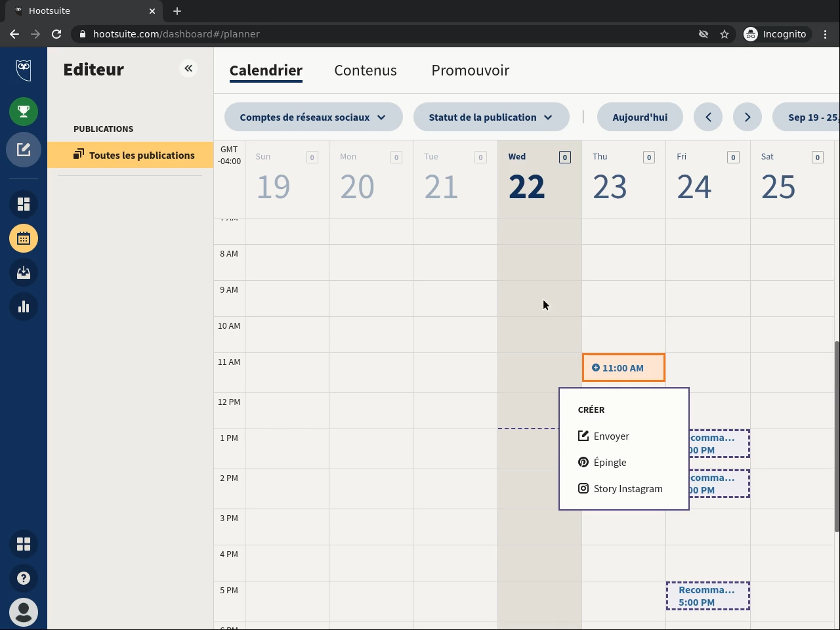Click the post count badge for Friday 24
The height and width of the screenshot is (630, 840).
click(x=733, y=157)
